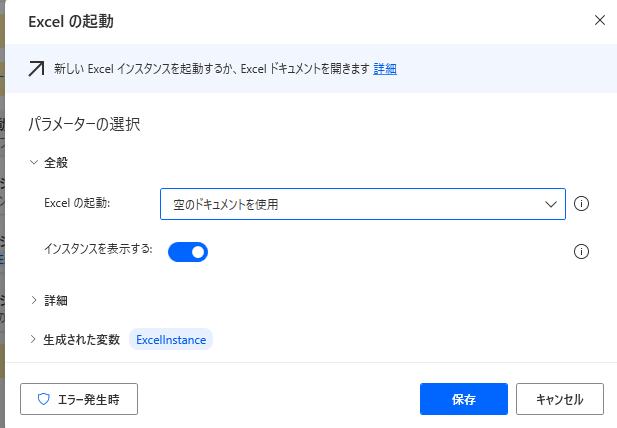Cancel with キャンセル button

(x=560, y=399)
